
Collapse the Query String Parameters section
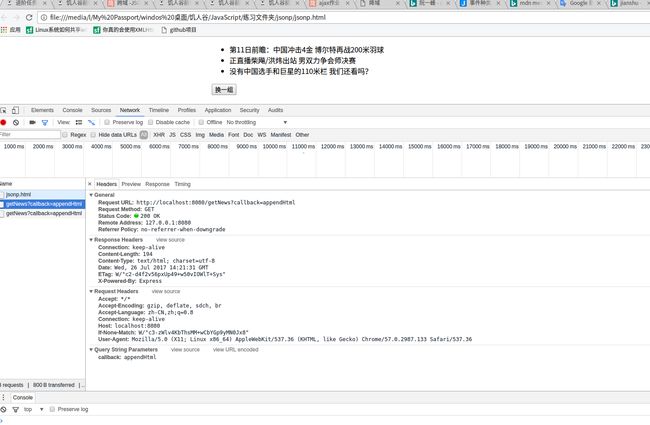tap(91, 350)
